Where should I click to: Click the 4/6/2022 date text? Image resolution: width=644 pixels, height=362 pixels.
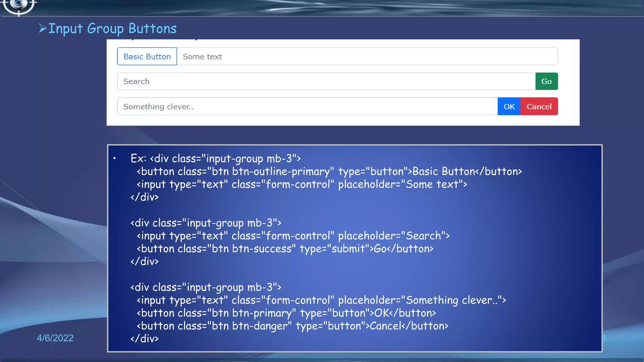55,338
